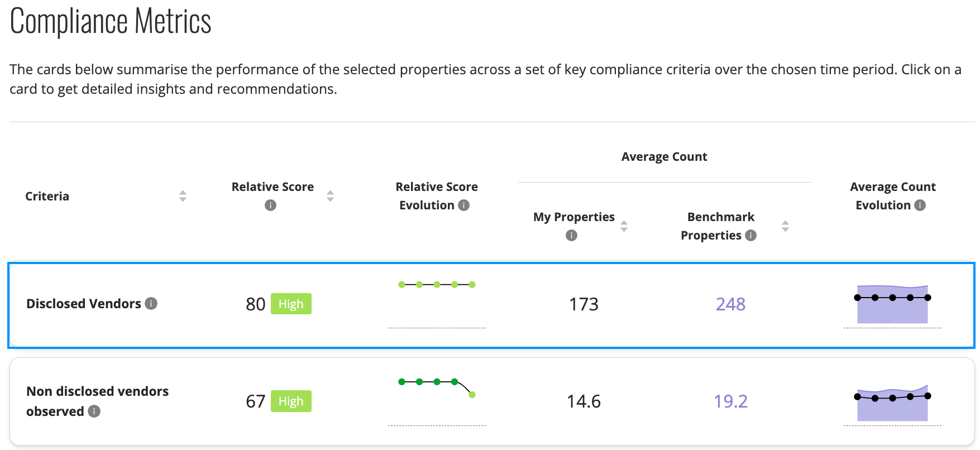Screen dimensions: 980x450
Task: Click info icon beside Average Count Evolution
Action: point(920,205)
